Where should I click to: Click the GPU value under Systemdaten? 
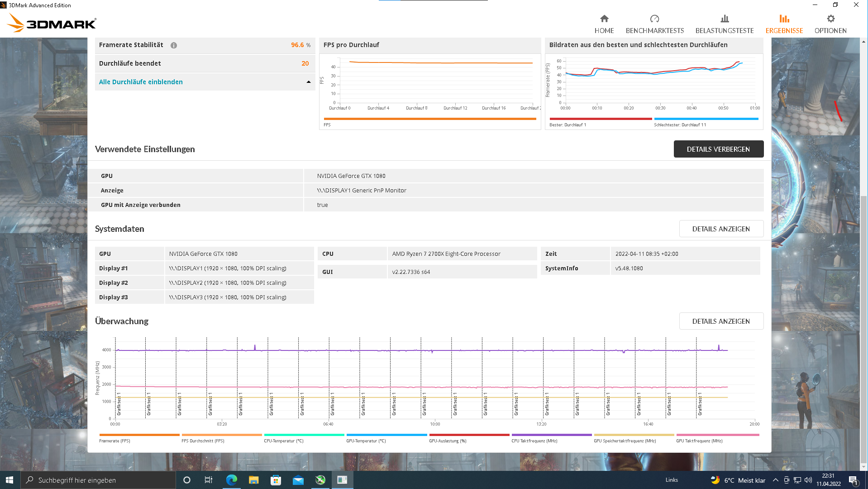tap(203, 254)
